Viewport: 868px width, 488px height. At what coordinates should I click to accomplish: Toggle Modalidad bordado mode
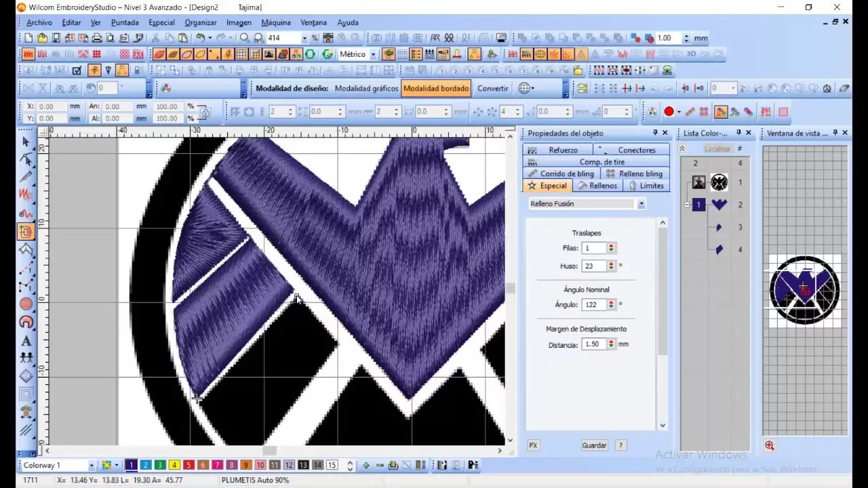click(x=436, y=88)
